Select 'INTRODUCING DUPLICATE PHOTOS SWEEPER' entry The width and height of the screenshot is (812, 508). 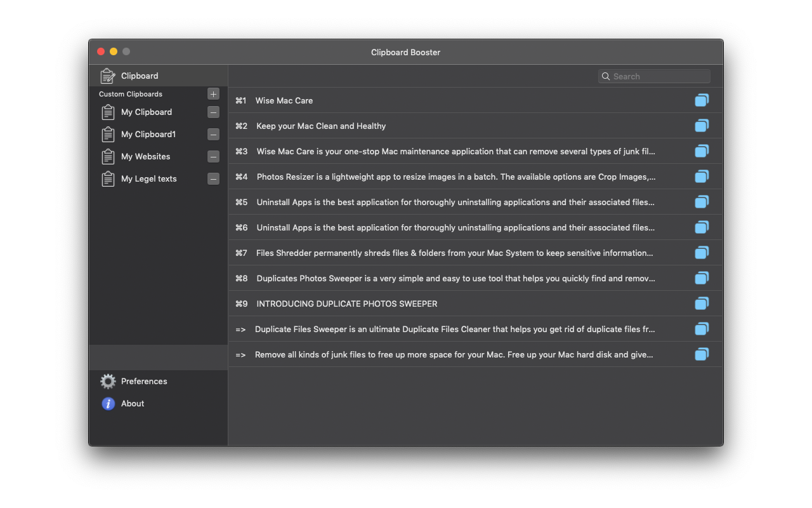point(347,304)
